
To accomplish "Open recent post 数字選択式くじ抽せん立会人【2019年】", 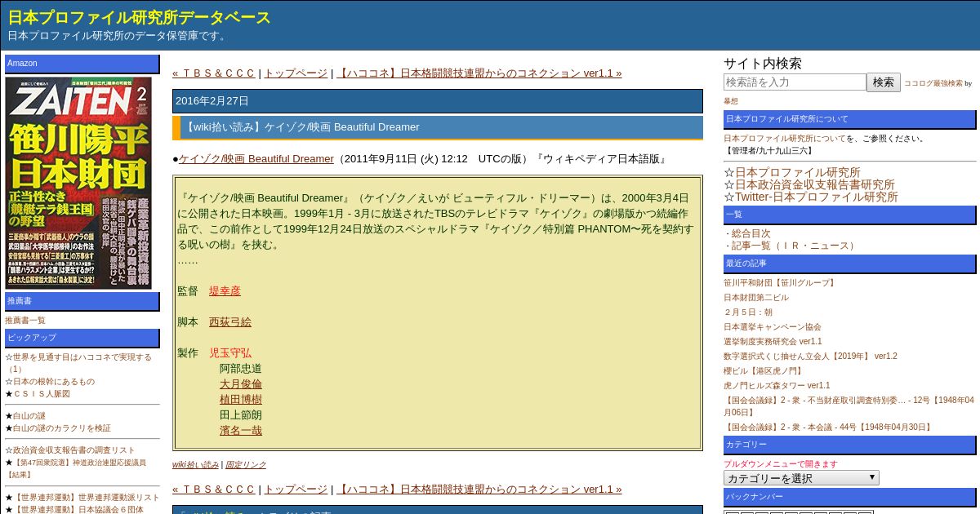I will (810, 357).
